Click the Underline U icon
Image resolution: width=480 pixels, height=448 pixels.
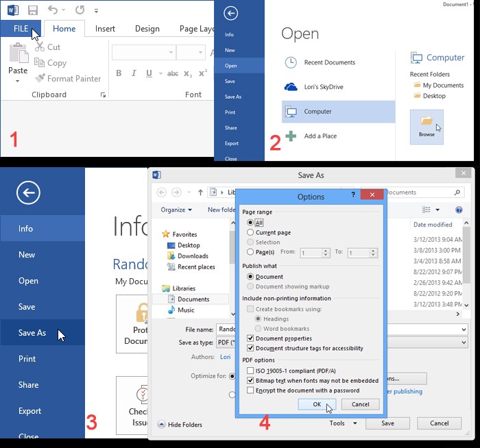click(x=149, y=73)
